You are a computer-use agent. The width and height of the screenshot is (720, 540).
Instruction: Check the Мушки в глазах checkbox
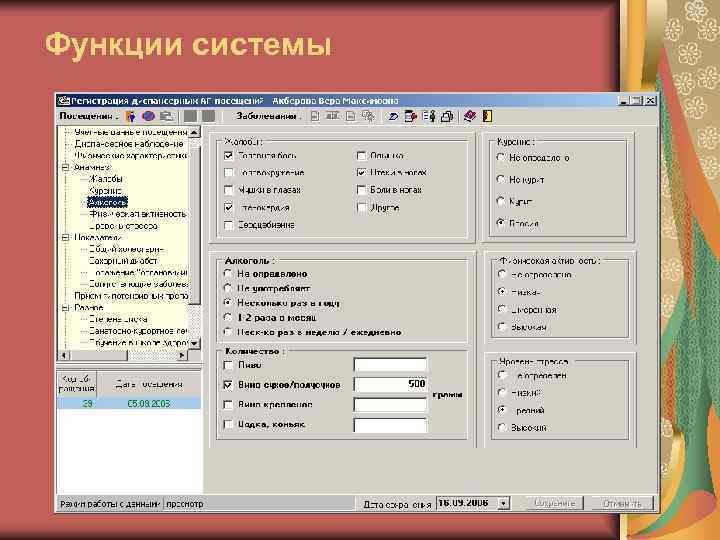tap(228, 190)
